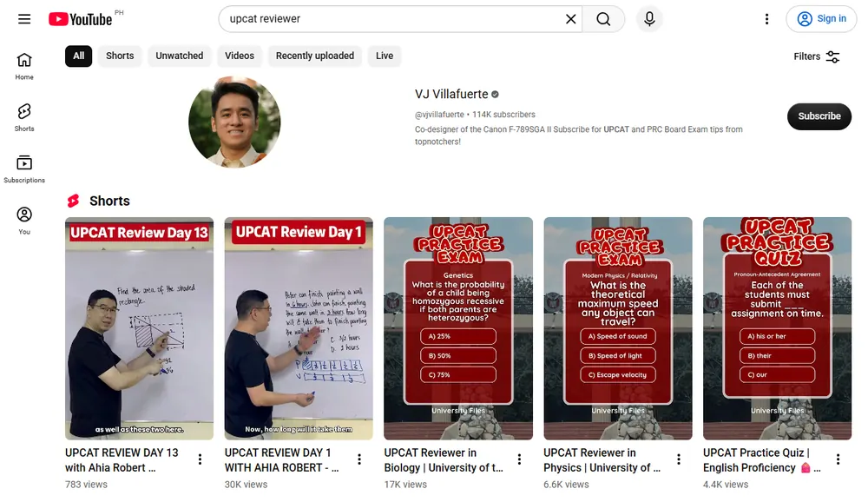This screenshot has height=502, width=868.
Task: Select the Shorts filter chip
Action: coord(120,56)
